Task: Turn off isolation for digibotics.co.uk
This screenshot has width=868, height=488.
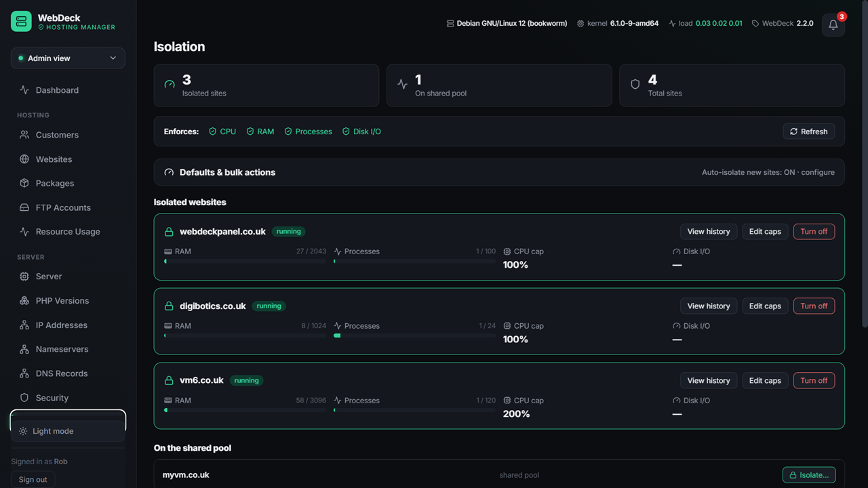Action: [x=814, y=306]
